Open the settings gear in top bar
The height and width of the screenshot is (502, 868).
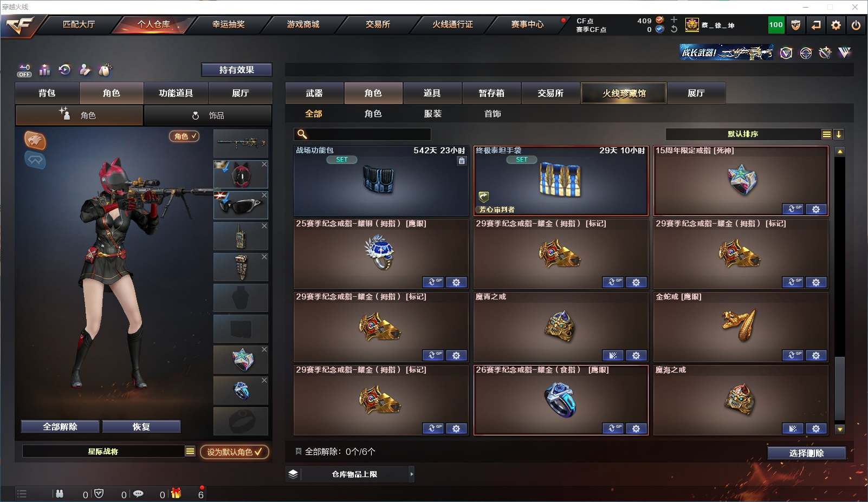836,25
